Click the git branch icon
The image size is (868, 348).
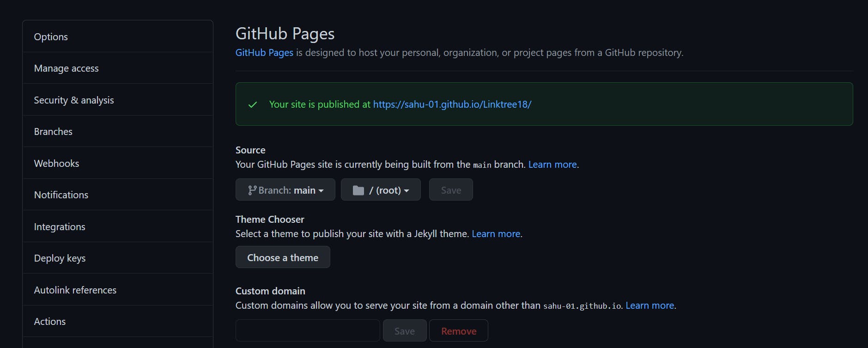click(252, 190)
